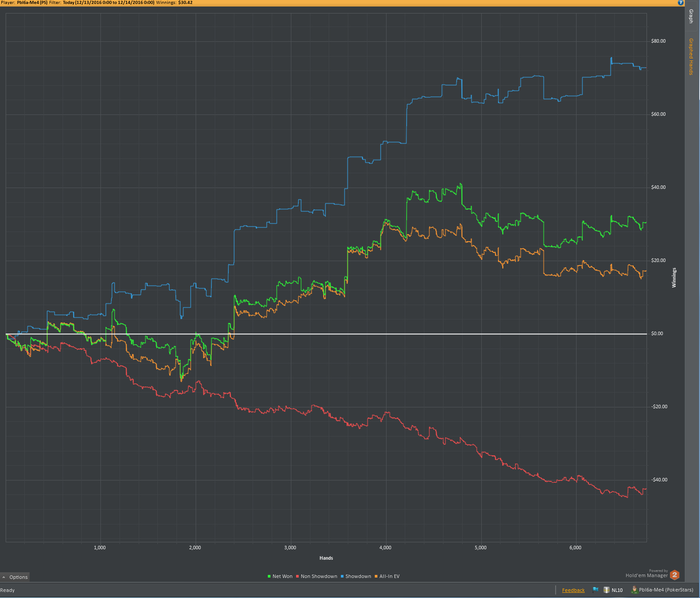Click the $80.00 axis label

(658, 41)
